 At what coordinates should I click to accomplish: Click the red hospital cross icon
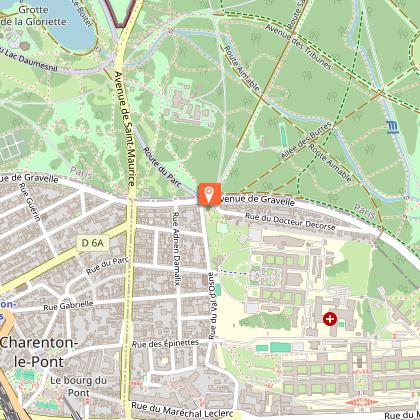330,319
